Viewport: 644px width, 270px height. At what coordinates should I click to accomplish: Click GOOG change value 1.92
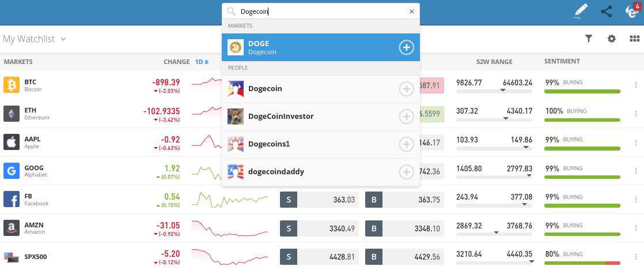point(172,168)
